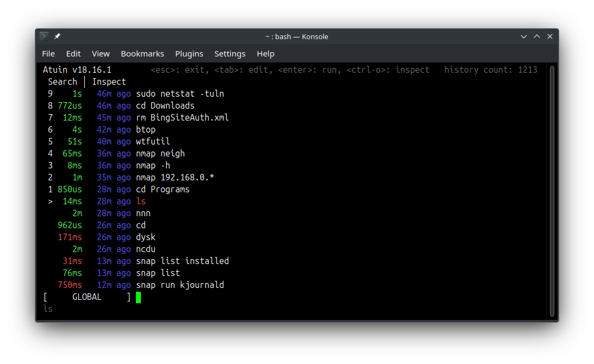
Task: Open the File menu
Action: pyautogui.click(x=48, y=54)
